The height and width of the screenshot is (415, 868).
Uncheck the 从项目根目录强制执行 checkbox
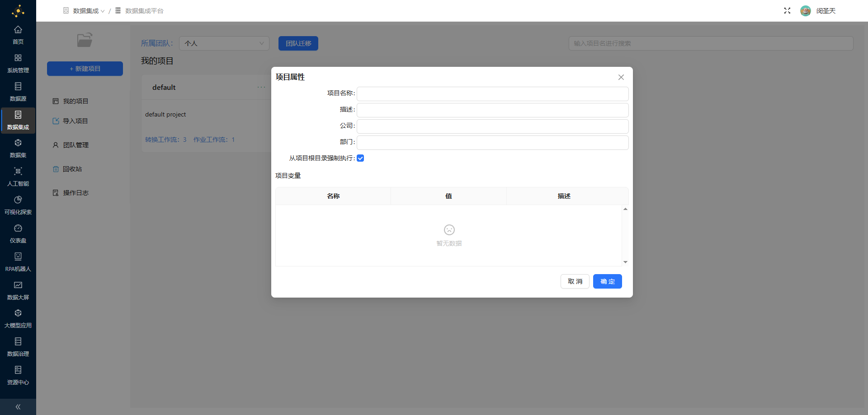tap(360, 158)
